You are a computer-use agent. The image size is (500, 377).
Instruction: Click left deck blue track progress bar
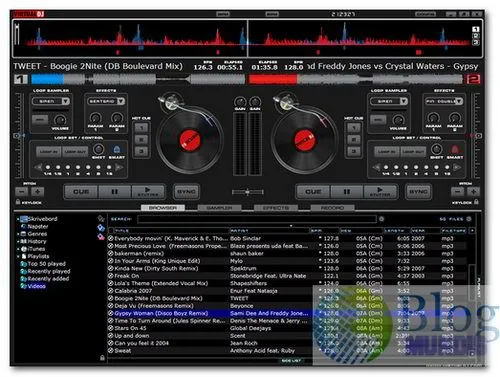click(x=48, y=79)
